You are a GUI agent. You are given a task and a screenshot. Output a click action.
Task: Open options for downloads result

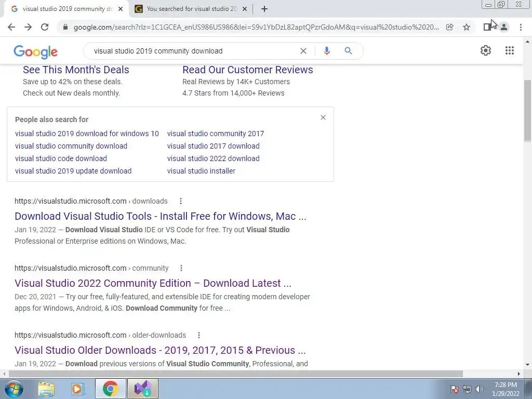181,201
